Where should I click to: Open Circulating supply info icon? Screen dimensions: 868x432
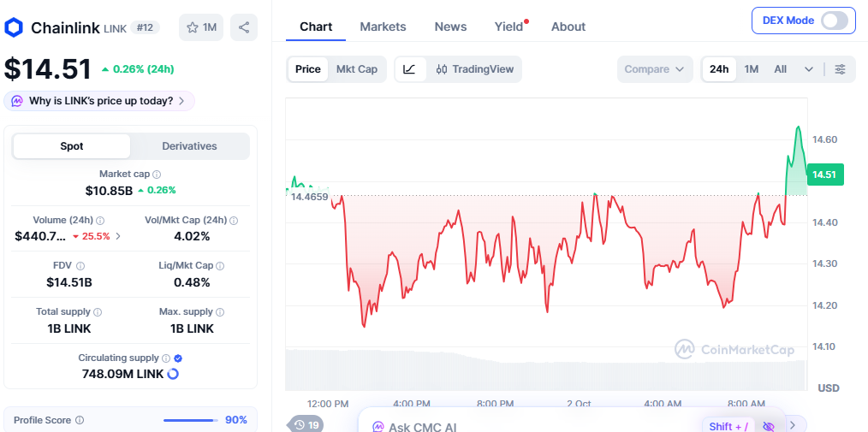point(166,358)
